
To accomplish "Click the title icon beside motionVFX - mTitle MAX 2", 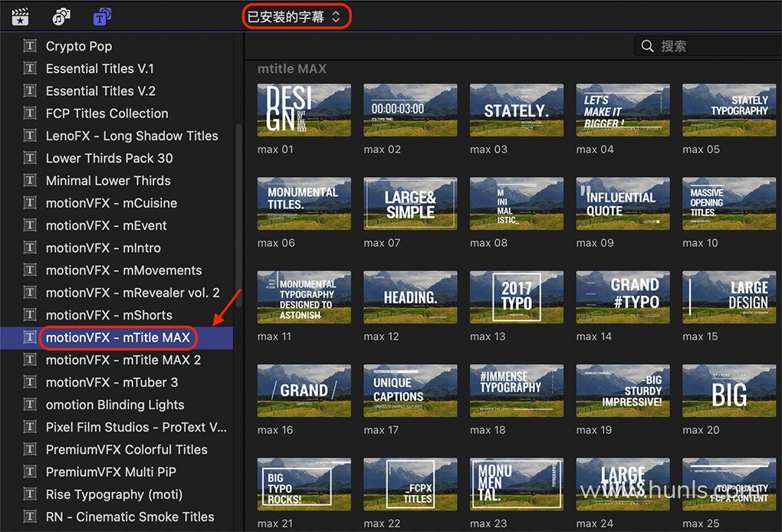I will click(30, 360).
